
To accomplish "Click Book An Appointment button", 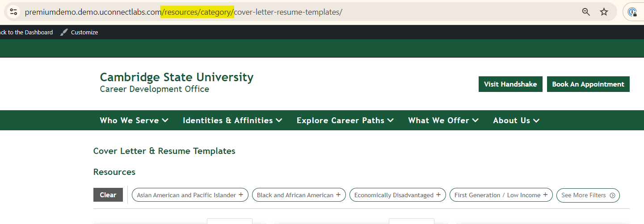I will 588,84.
